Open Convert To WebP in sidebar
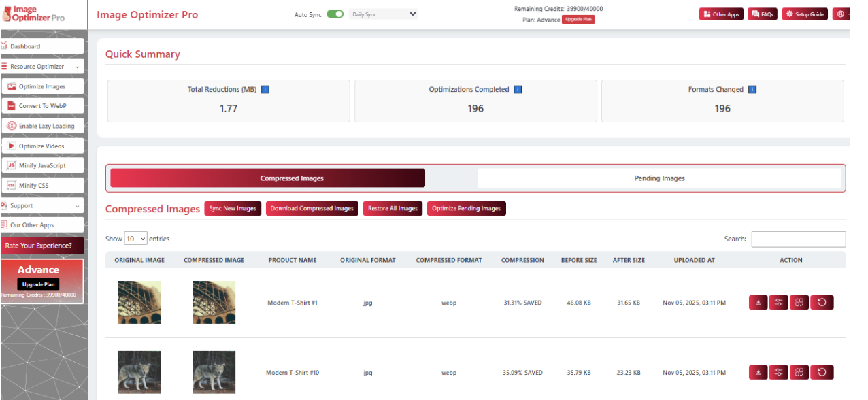The height and width of the screenshot is (400, 868). (43, 106)
